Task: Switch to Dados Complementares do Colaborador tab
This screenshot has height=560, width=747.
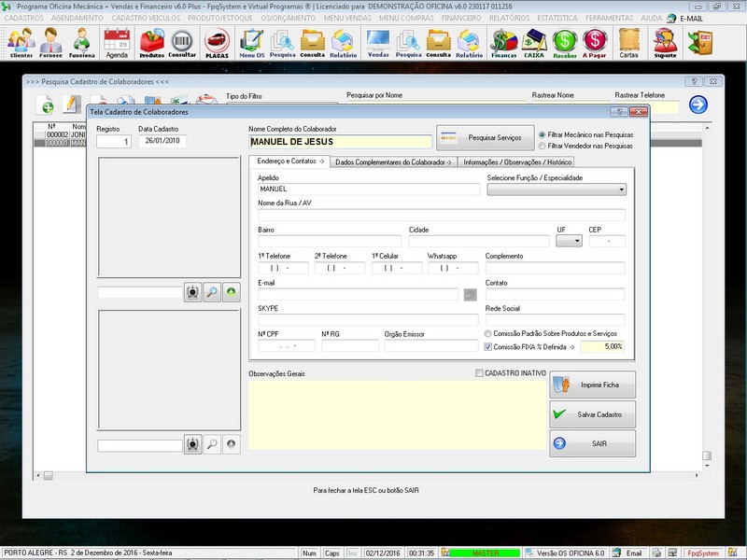Action: [392, 161]
